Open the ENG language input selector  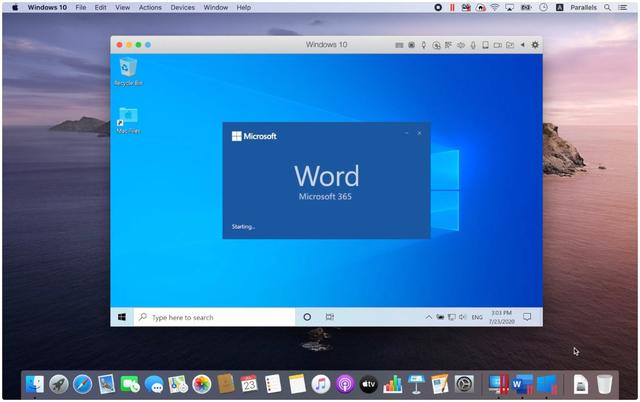[477, 317]
